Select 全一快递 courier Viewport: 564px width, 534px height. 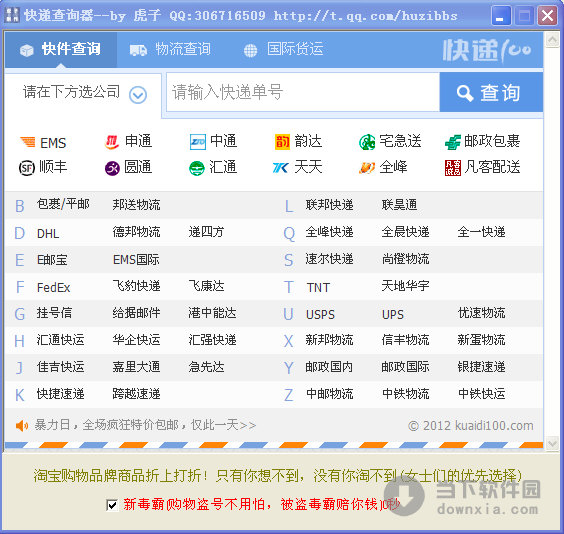[x=481, y=232]
